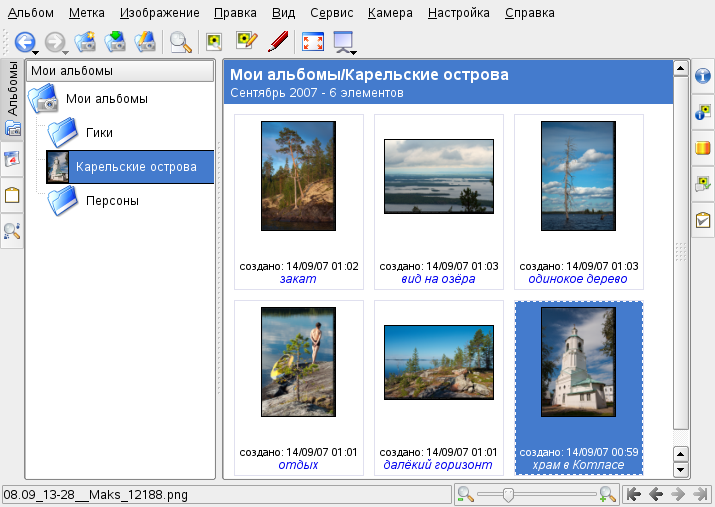The width and height of the screenshot is (715, 507).
Task: Click the red pencil rename icon
Action: (x=279, y=41)
